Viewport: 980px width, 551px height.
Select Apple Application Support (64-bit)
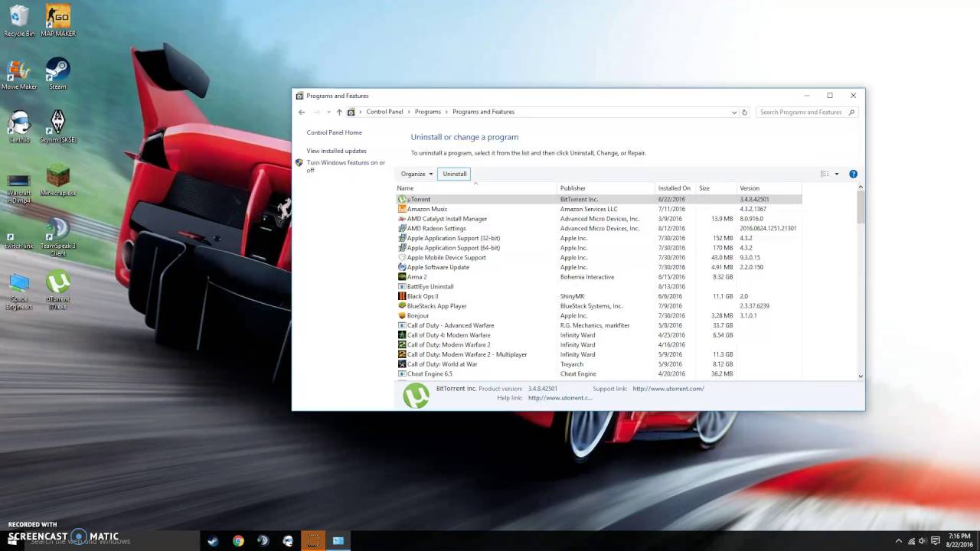tap(599, 248)
